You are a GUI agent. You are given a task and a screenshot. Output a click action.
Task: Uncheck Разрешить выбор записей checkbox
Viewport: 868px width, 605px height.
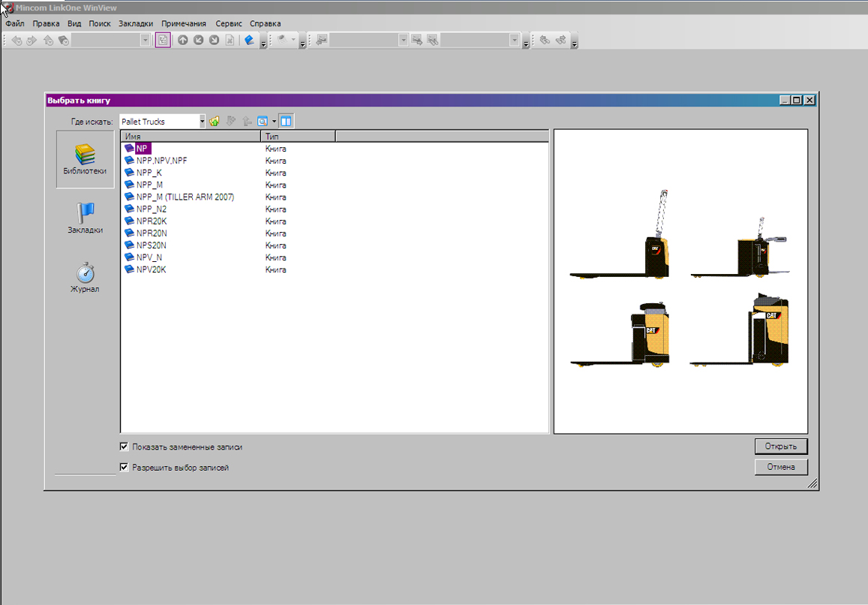pyautogui.click(x=125, y=467)
